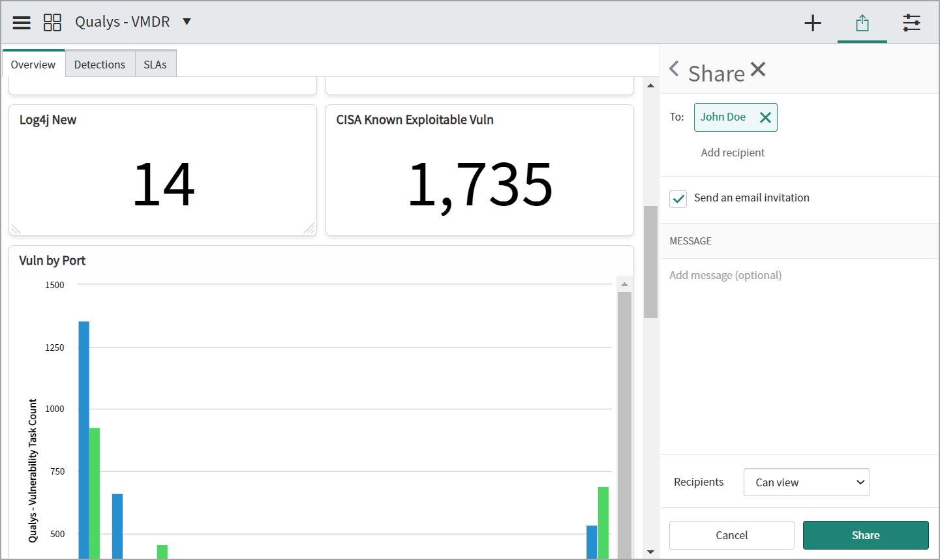The width and height of the screenshot is (940, 560).
Task: Open dashboard settings via the sliders icon
Action: click(911, 22)
